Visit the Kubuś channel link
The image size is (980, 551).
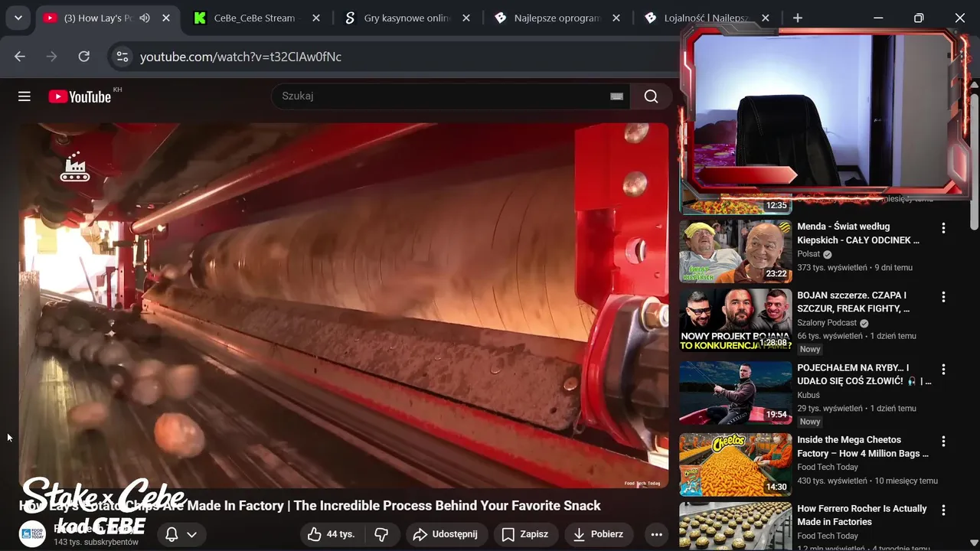[808, 395]
